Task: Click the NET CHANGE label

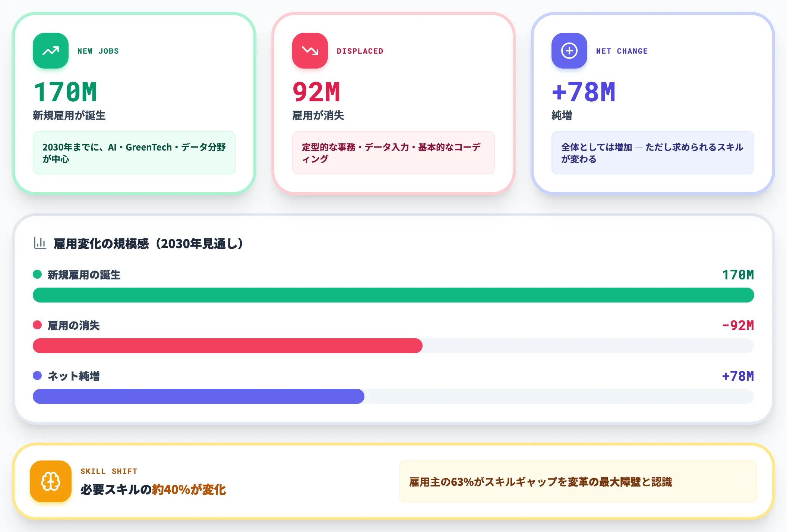Action: point(622,51)
